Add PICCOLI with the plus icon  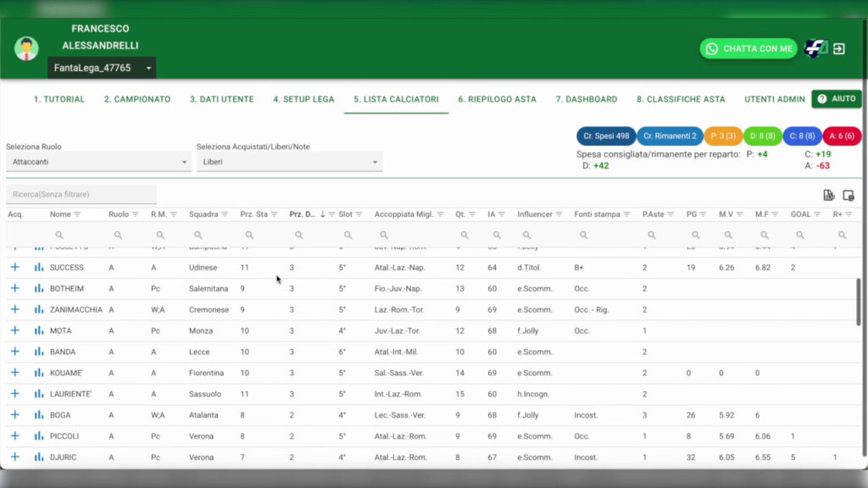click(15, 435)
